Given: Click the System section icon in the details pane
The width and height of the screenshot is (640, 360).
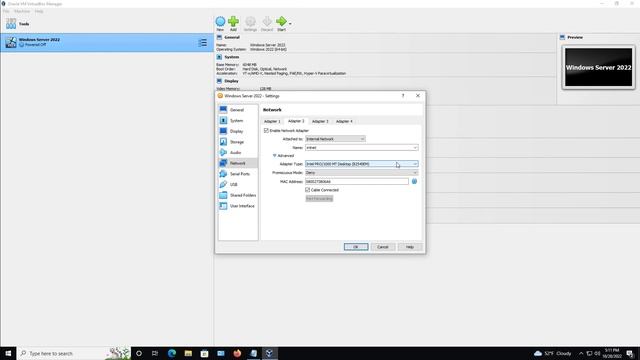Looking at the screenshot, I should [219, 57].
